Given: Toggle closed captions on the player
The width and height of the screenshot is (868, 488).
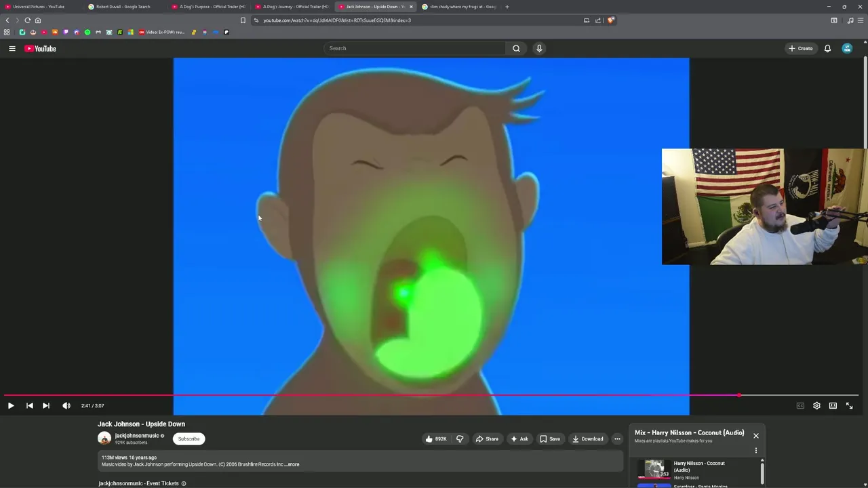Looking at the screenshot, I should click(x=800, y=405).
